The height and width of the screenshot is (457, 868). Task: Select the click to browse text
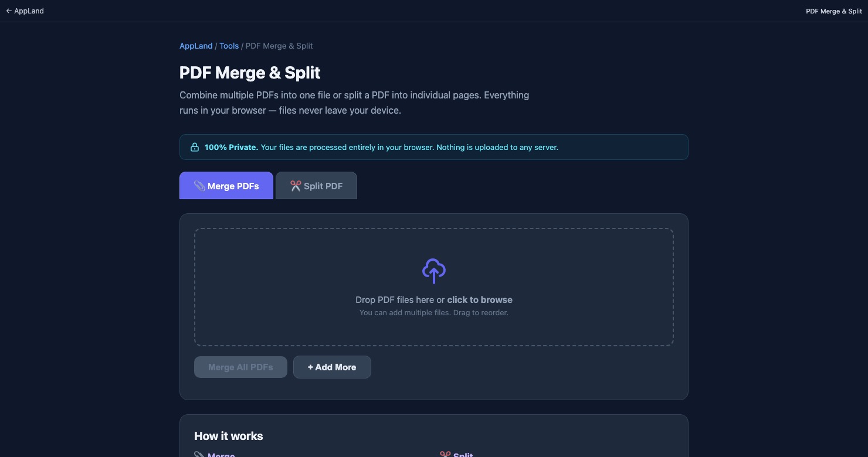(480, 299)
